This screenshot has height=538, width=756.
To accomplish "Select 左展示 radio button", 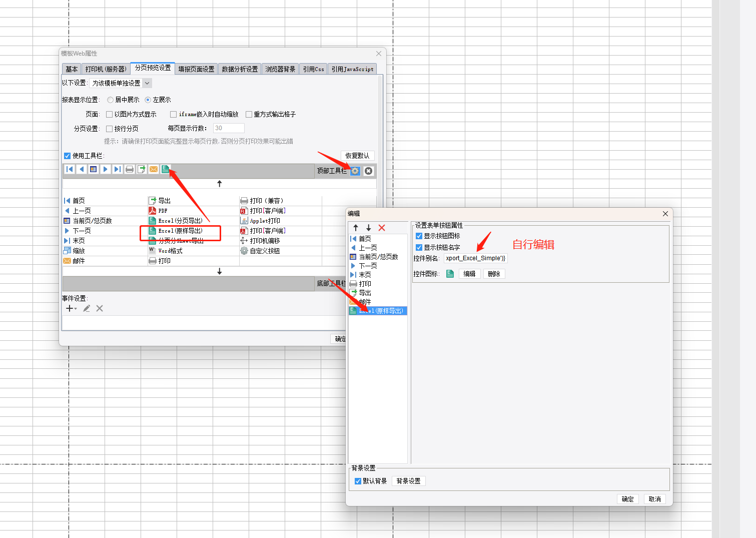I will coord(148,100).
